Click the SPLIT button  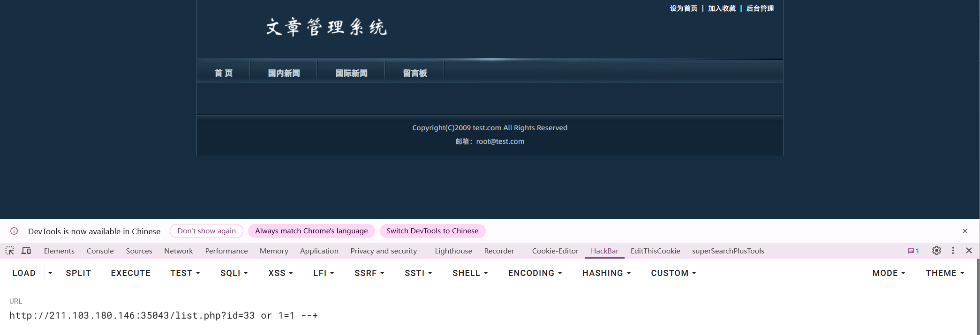point(78,273)
